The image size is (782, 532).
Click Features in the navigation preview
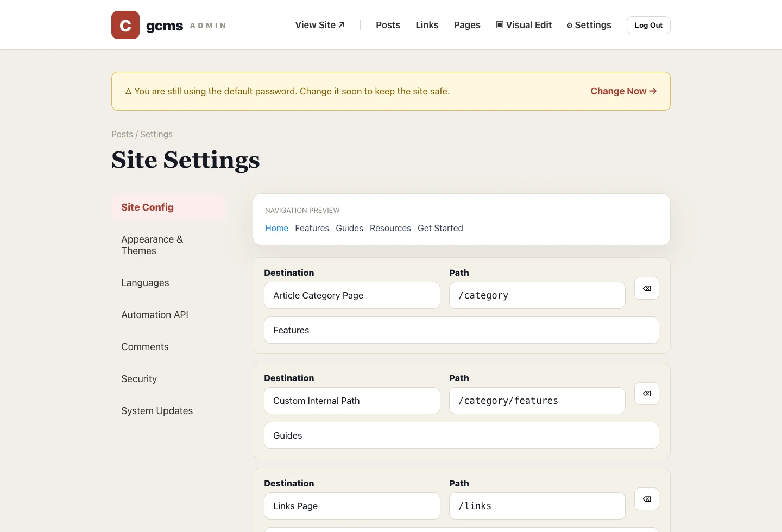point(312,228)
